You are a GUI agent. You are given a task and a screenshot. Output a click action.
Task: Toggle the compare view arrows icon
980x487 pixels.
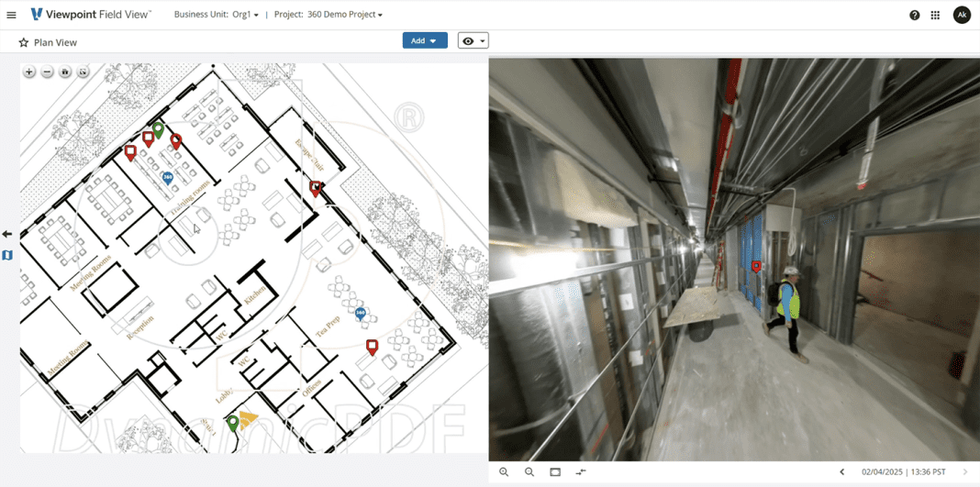pyautogui.click(x=581, y=472)
